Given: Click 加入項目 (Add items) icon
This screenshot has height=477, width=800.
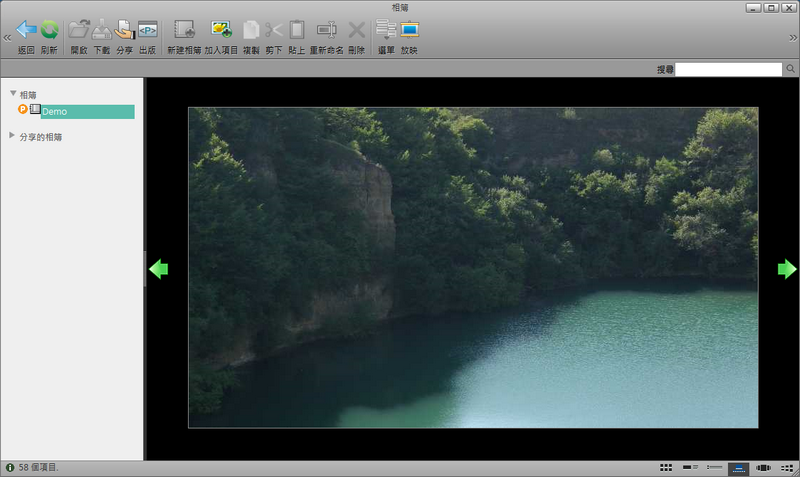Looking at the screenshot, I should pos(221,31).
